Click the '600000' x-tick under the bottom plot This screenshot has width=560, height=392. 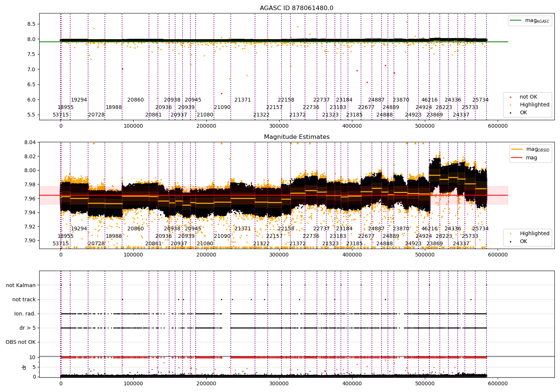[498, 383]
